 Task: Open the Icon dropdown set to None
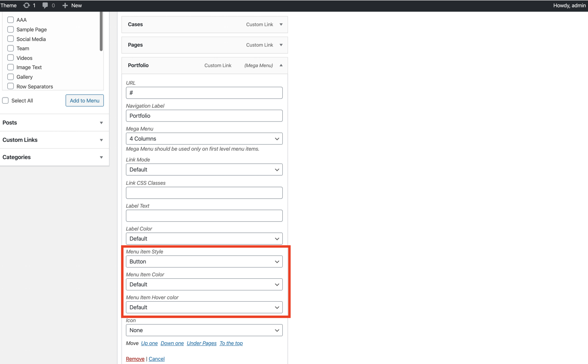pos(204,330)
